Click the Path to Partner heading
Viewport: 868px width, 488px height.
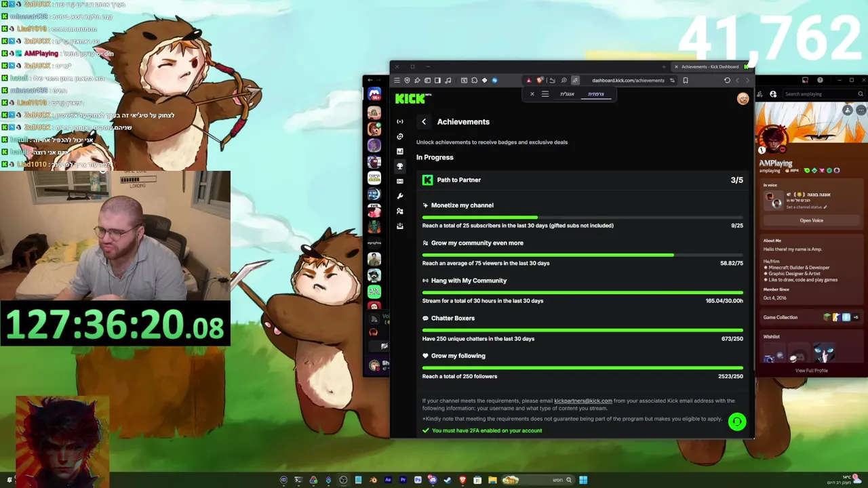coord(459,180)
